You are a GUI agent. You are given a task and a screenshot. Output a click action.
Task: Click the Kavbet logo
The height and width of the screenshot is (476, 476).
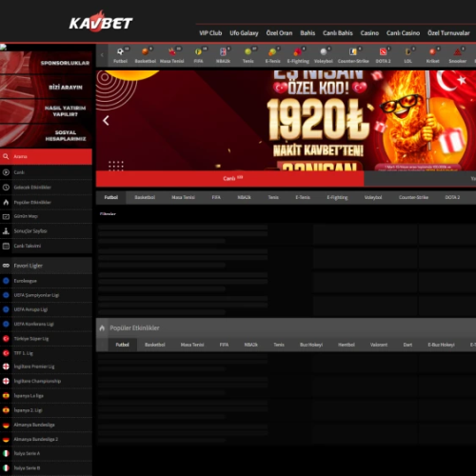[101, 22]
